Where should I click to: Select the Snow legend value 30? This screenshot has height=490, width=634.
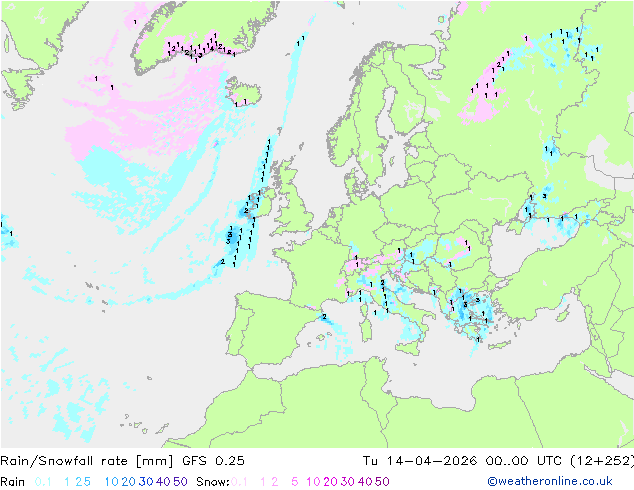[348, 482]
